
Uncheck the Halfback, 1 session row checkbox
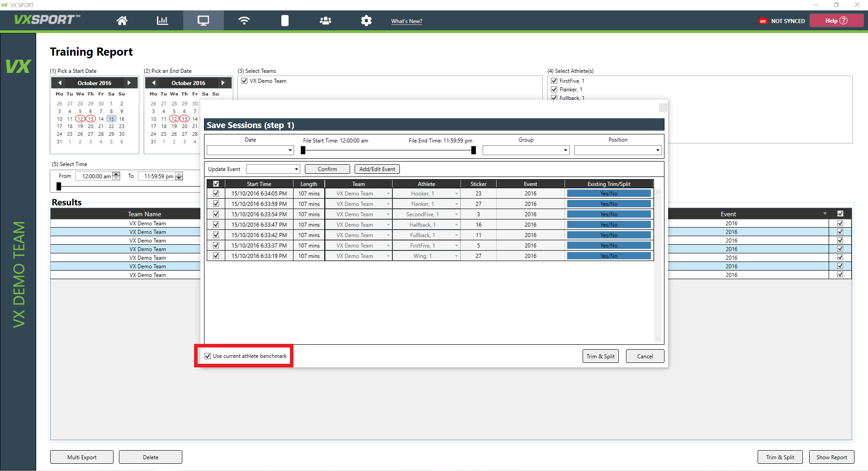[x=216, y=225]
